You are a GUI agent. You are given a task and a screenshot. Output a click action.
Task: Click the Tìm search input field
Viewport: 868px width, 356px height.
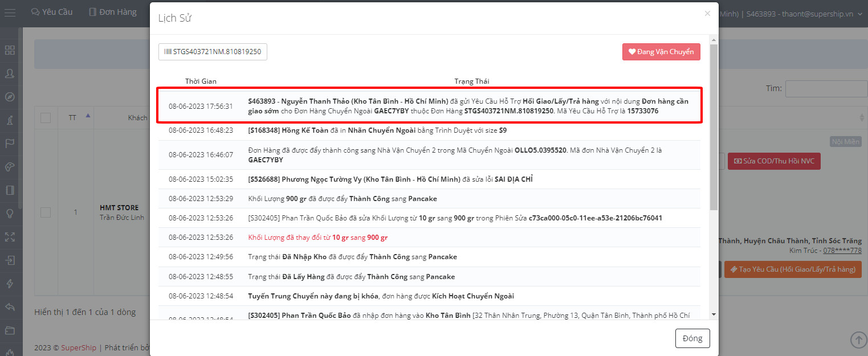(826, 89)
